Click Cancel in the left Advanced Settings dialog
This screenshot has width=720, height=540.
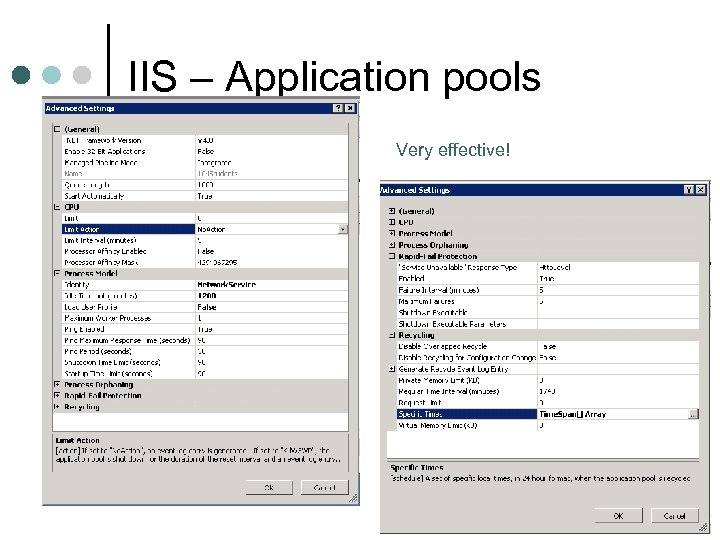pyautogui.click(x=325, y=488)
